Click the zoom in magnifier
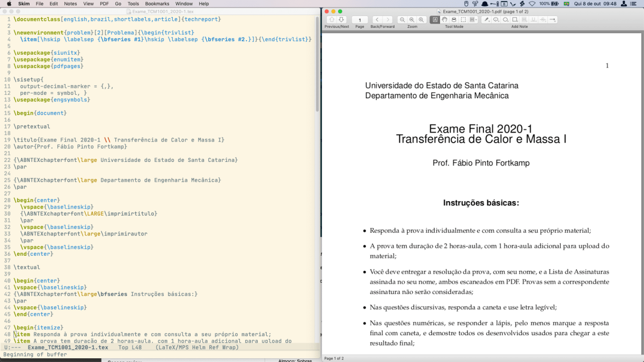 421,20
